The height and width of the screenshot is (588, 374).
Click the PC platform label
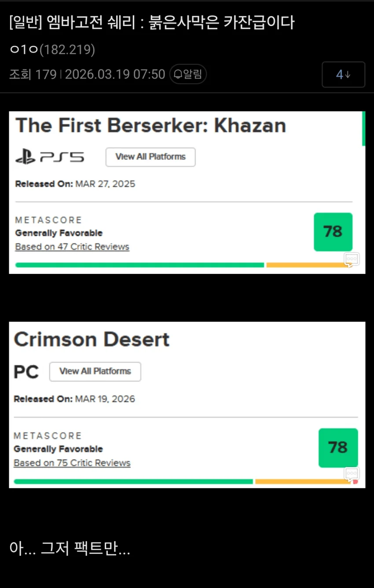pos(26,372)
